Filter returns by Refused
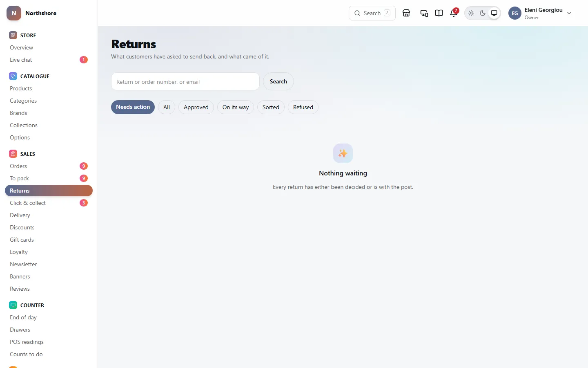 coord(303,107)
